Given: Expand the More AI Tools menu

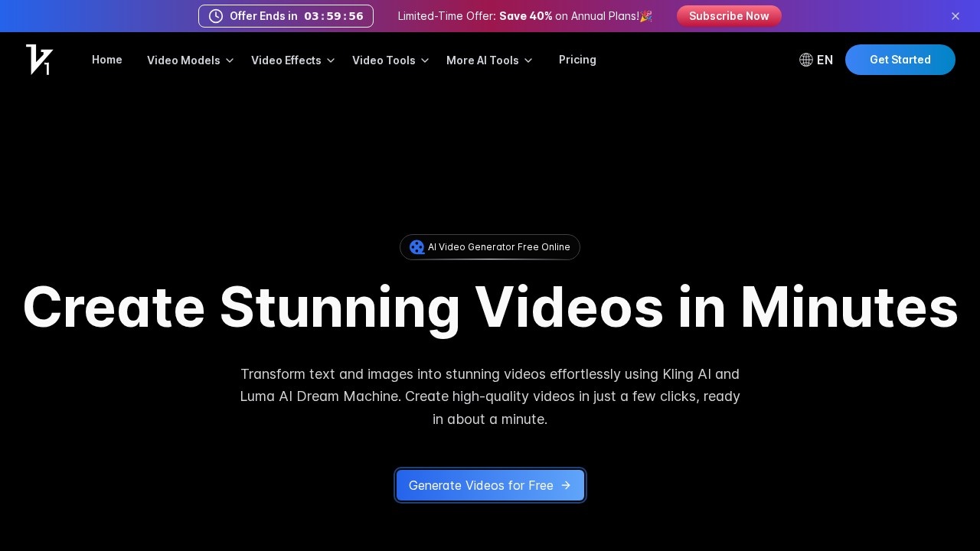Looking at the screenshot, I should pos(482,60).
